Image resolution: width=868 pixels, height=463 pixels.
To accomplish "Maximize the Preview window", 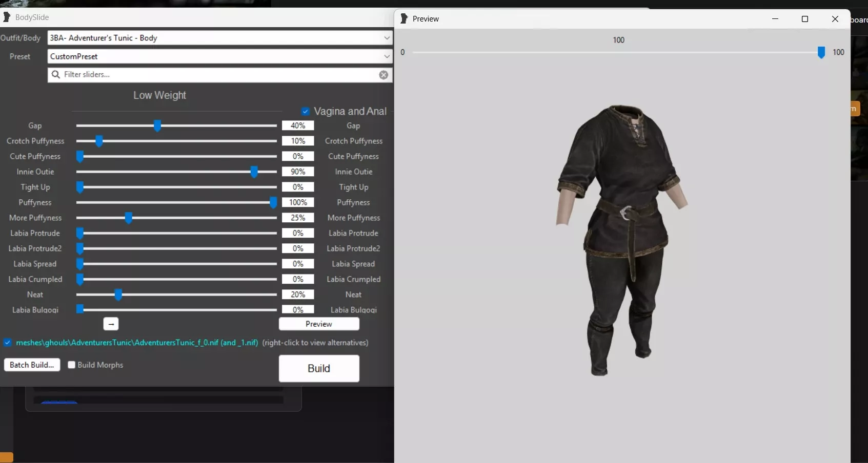I will tap(805, 19).
